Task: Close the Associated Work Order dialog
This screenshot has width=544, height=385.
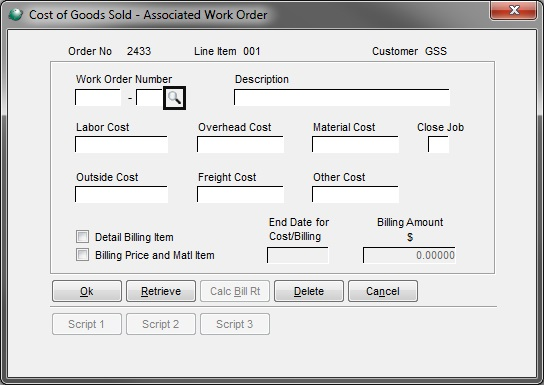Action: (513, 10)
